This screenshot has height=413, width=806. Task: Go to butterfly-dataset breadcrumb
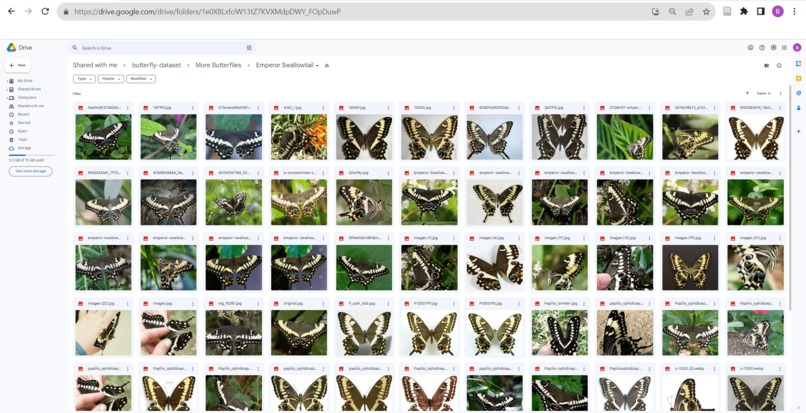tap(156, 65)
